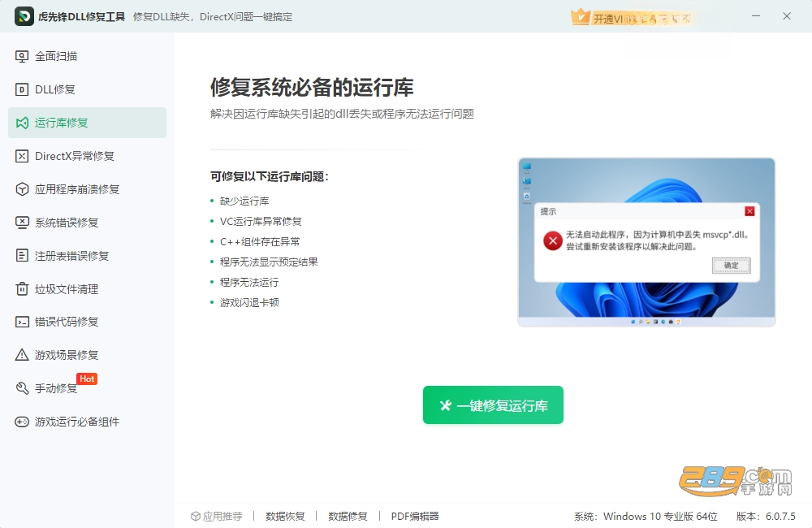Click the 数据恢复 link at the bottom
Viewport: 812px width, 528px height.
click(x=285, y=516)
